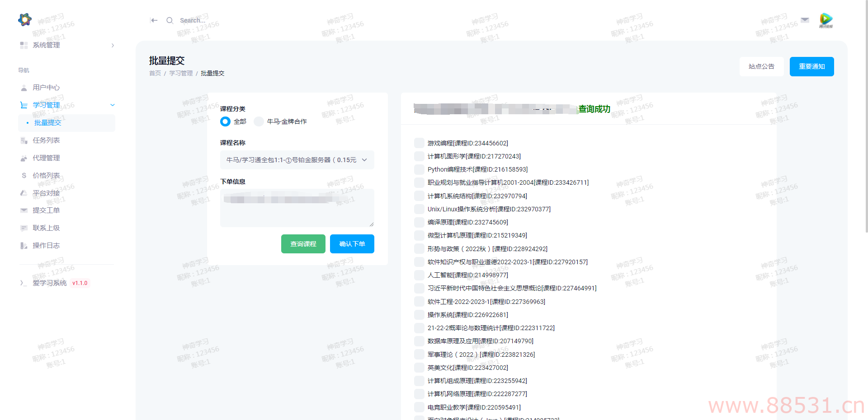Select 批量提交 submenu item
This screenshot has width=868, height=420.
pyautogui.click(x=47, y=123)
